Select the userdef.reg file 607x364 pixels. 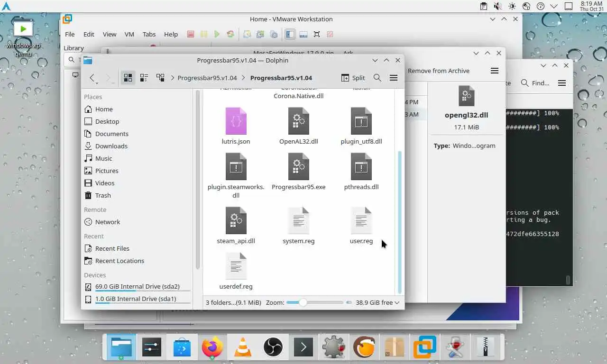[x=236, y=271]
